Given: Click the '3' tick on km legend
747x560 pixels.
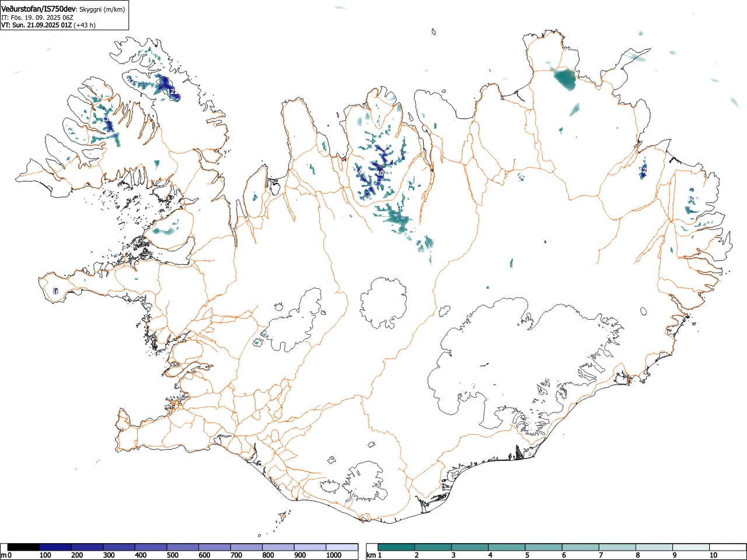Looking at the screenshot, I should click(x=453, y=555).
